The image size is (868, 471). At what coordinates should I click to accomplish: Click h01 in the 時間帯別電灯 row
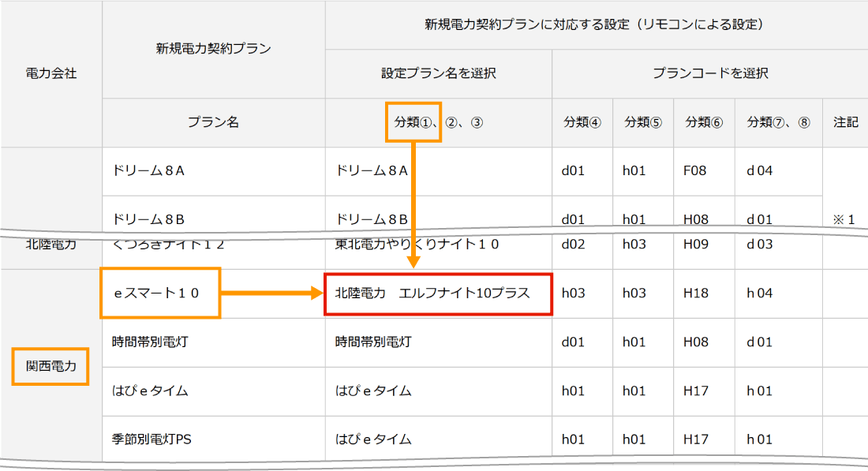coord(634,342)
